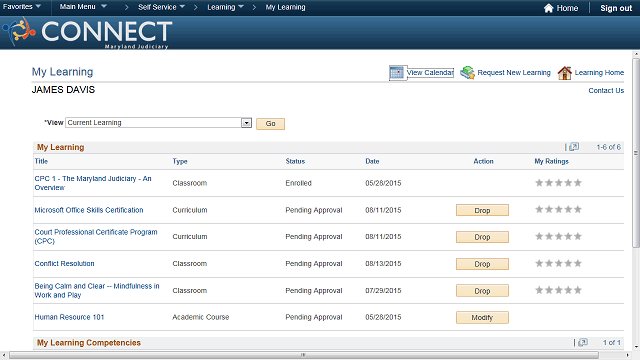Click the Contact Us link
640x360 pixels.
click(x=606, y=91)
